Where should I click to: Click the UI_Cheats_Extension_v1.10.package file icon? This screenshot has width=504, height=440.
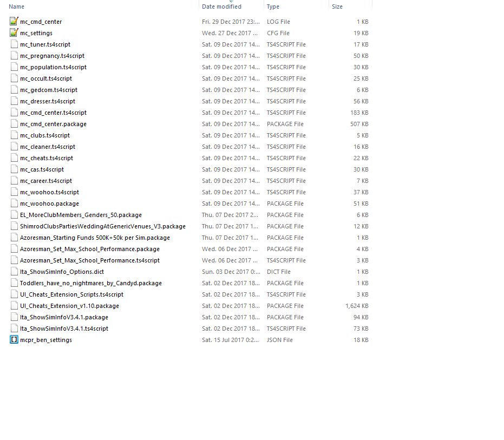(14, 306)
